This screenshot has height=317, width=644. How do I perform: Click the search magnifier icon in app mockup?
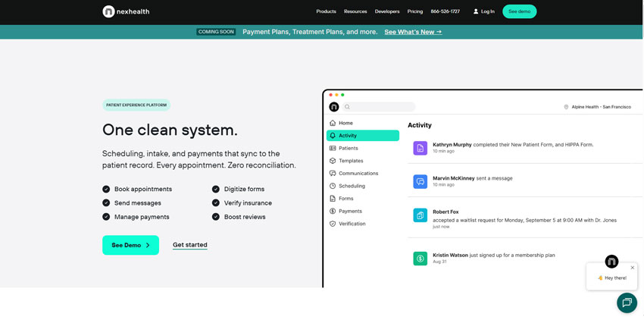[347, 107]
